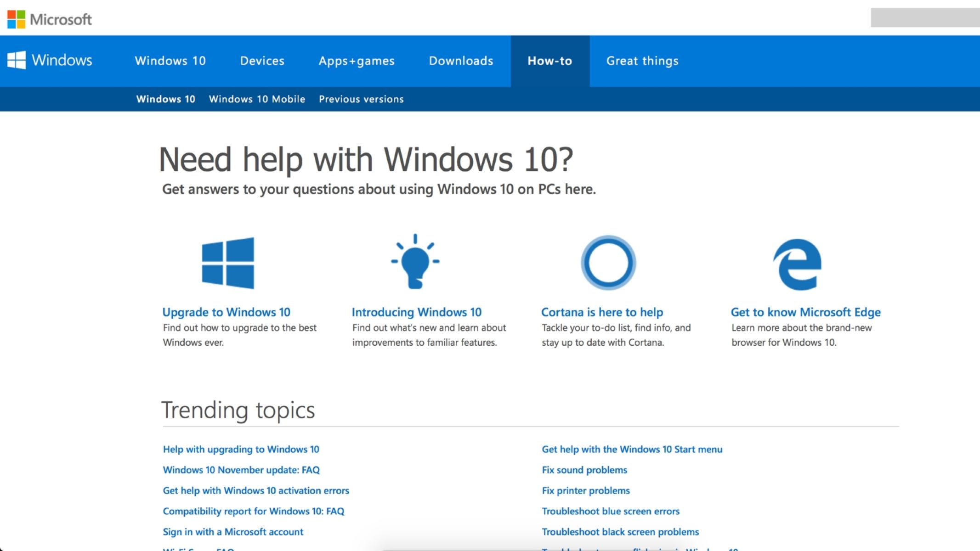The height and width of the screenshot is (551, 980).
Task: Click the Microsoft Edge 'e' icon
Action: [798, 264]
